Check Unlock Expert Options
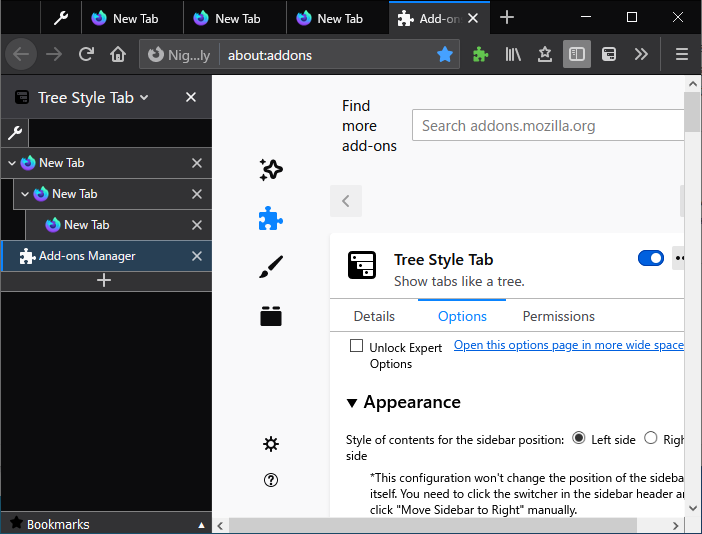702x534 pixels. coord(356,346)
